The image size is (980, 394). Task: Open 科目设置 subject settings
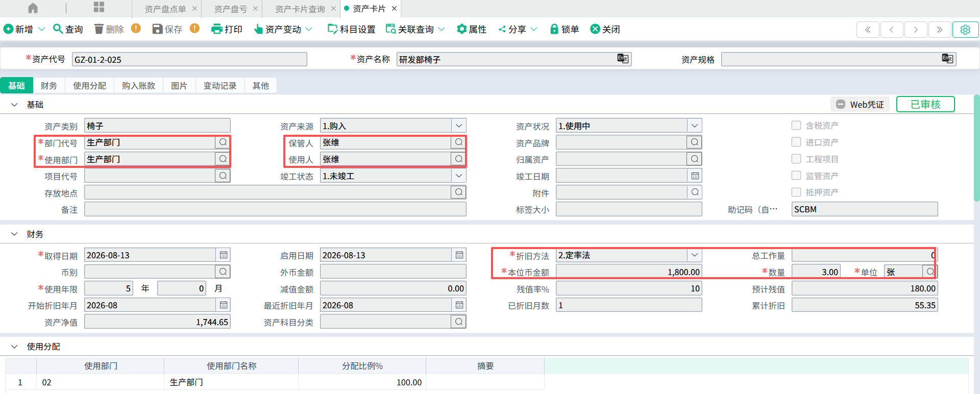351,29
